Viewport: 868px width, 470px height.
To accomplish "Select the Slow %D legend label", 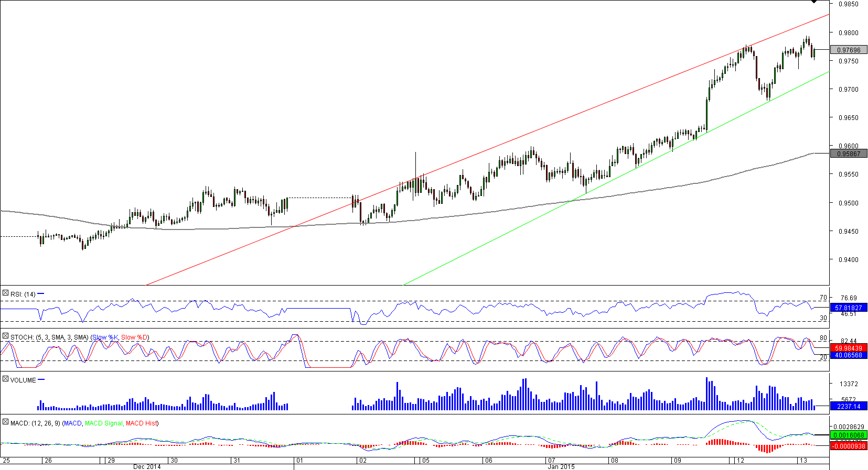I will pos(134,337).
